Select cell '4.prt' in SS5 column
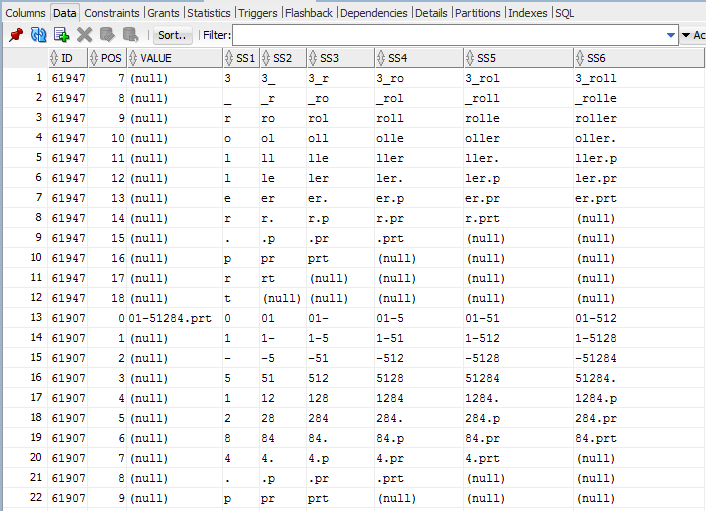This screenshot has width=706, height=511. click(x=518, y=458)
